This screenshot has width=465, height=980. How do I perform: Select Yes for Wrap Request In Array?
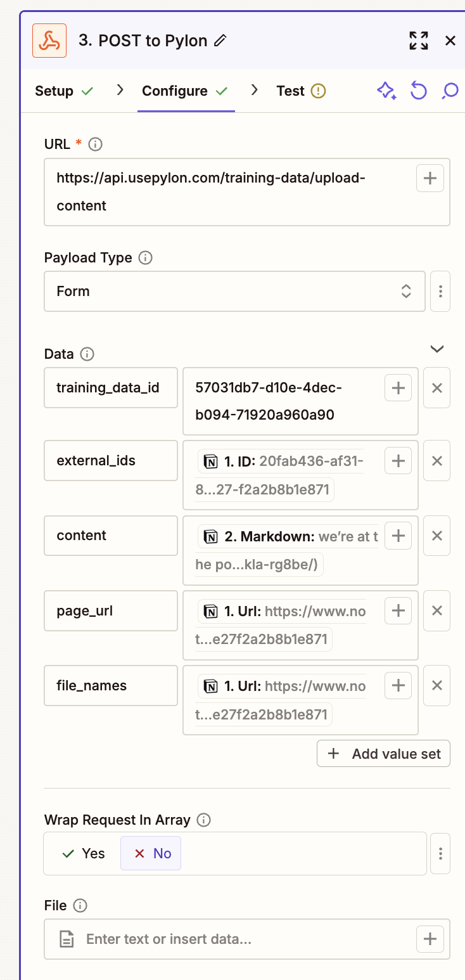tap(84, 853)
